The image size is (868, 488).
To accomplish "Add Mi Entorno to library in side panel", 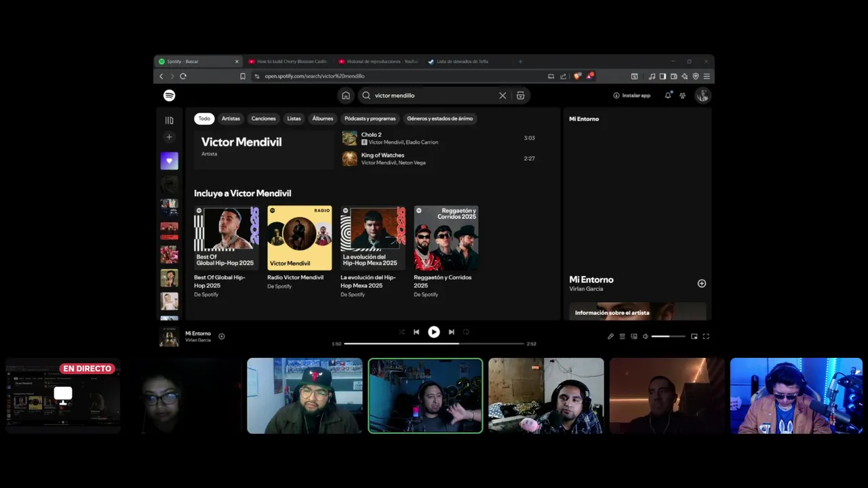I will (x=702, y=283).
